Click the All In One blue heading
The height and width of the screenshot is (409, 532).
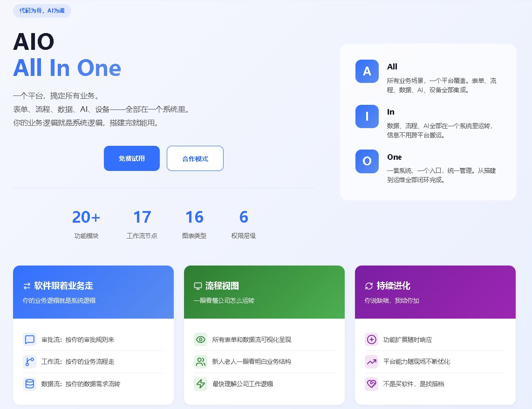point(67,68)
